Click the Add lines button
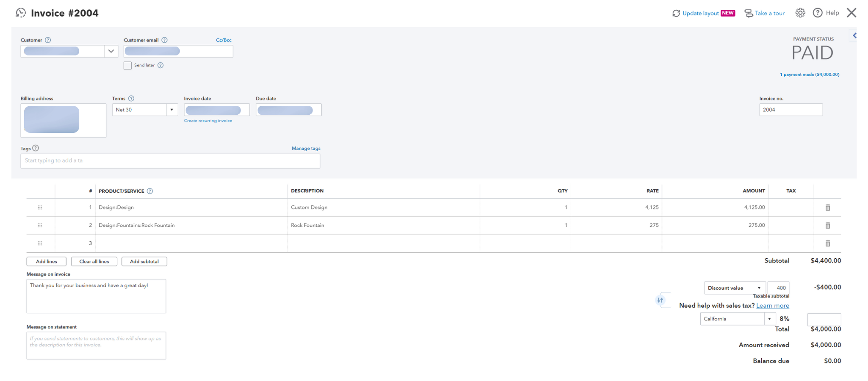The height and width of the screenshot is (381, 868). [x=46, y=262]
